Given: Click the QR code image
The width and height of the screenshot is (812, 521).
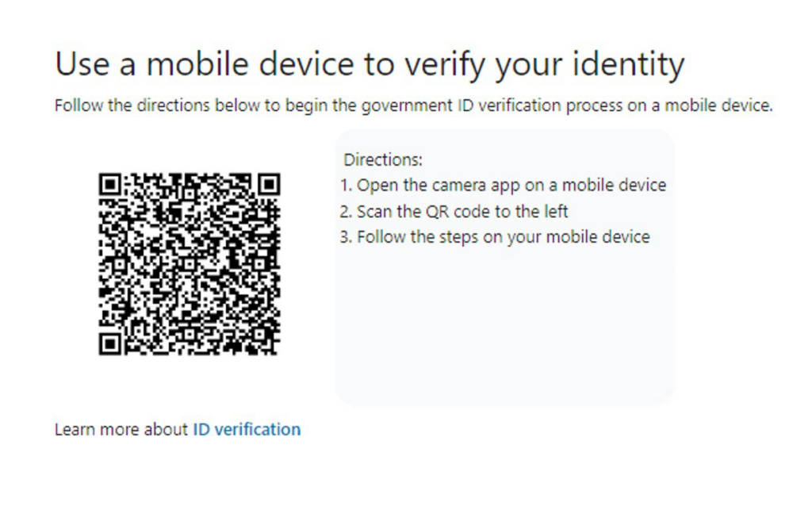Looking at the screenshot, I should (x=189, y=264).
